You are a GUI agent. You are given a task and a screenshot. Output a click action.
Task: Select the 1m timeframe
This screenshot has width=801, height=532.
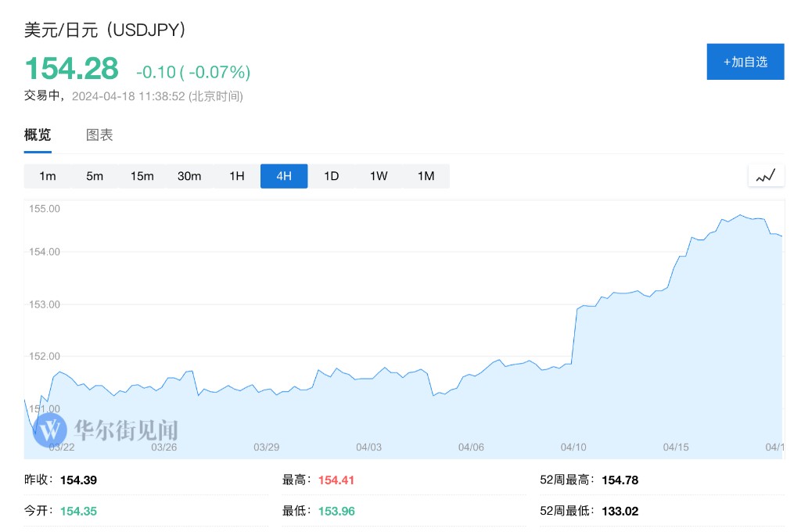(x=48, y=176)
